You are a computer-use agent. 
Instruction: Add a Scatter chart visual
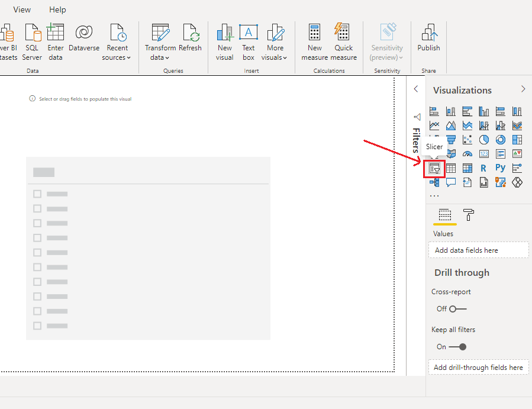467,140
